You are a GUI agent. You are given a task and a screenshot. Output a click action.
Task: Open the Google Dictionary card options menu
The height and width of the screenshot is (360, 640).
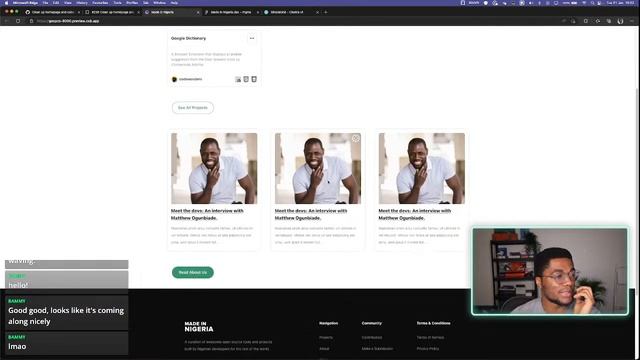point(252,38)
